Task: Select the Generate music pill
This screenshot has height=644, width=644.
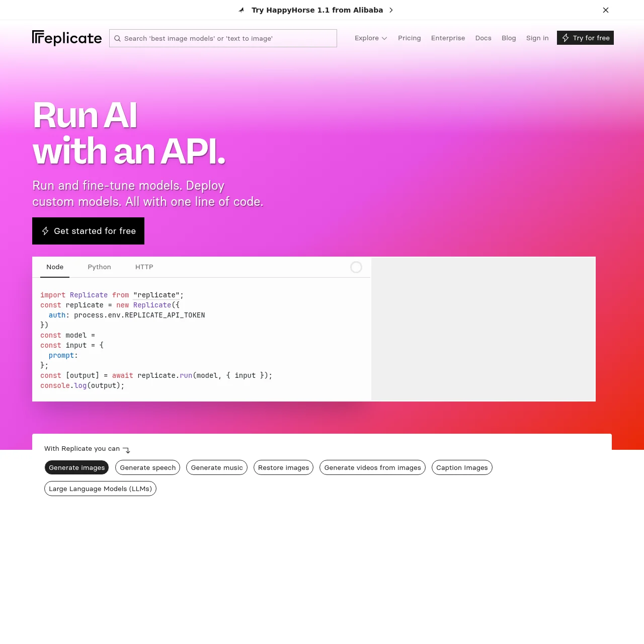Action: pos(217,468)
